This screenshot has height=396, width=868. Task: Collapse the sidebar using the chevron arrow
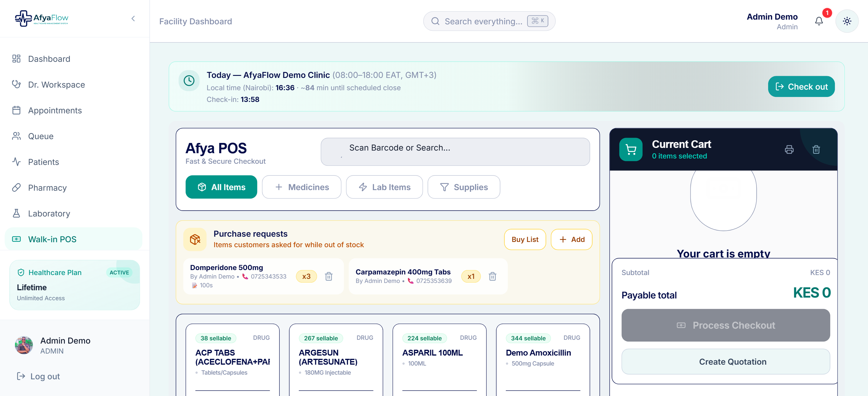point(133,18)
